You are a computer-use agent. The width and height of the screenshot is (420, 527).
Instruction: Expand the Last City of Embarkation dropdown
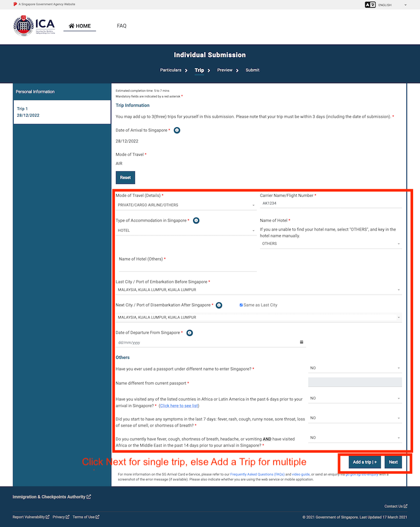pos(258,290)
